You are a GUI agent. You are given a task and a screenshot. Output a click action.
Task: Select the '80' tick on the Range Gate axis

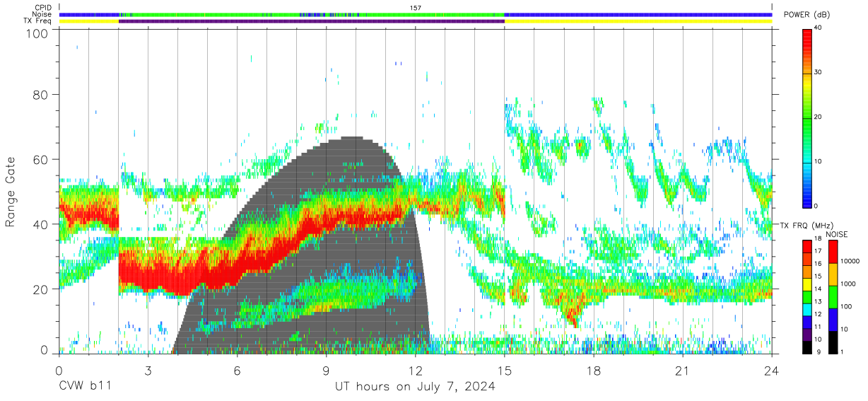(42, 95)
